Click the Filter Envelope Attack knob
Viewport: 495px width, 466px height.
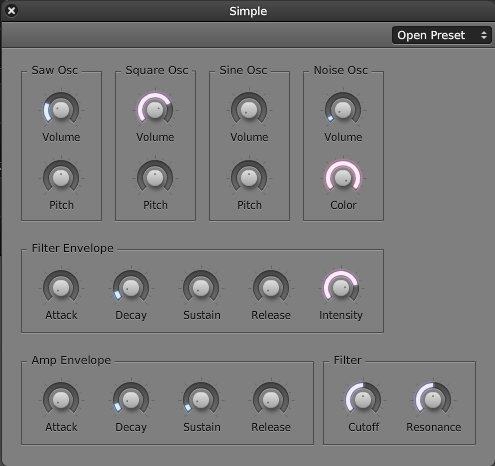point(61,288)
